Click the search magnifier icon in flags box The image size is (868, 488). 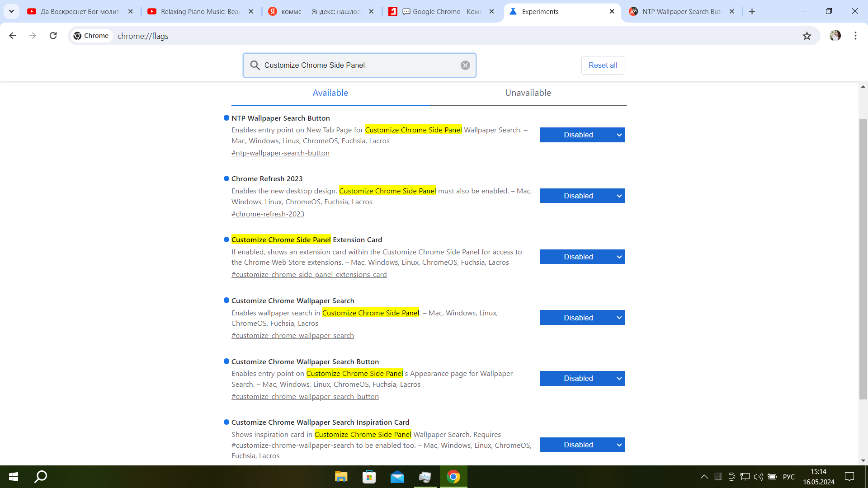point(255,66)
